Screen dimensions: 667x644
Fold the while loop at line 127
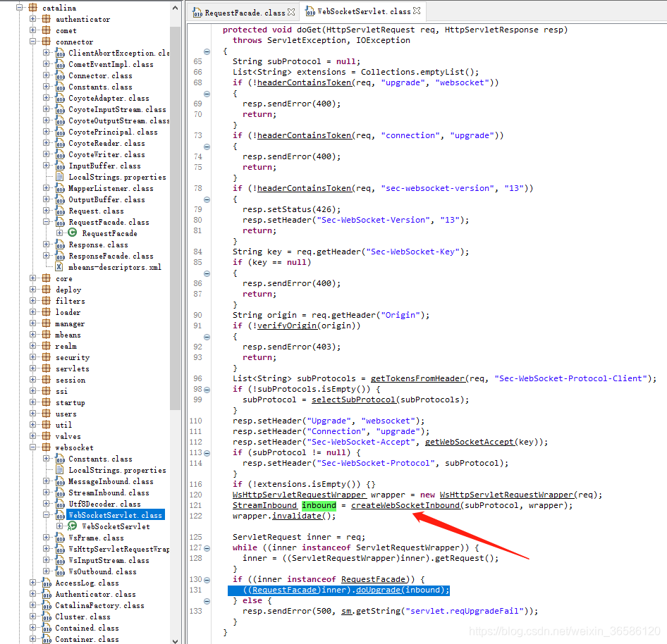207,548
